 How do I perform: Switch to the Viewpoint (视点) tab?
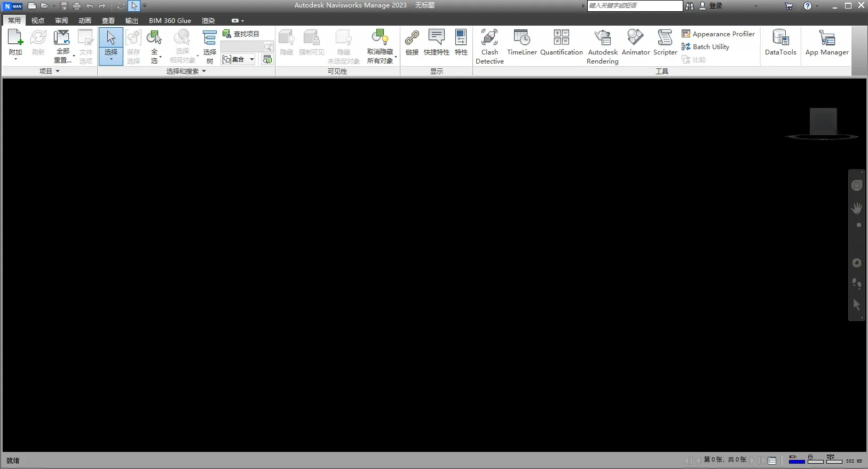(x=38, y=20)
